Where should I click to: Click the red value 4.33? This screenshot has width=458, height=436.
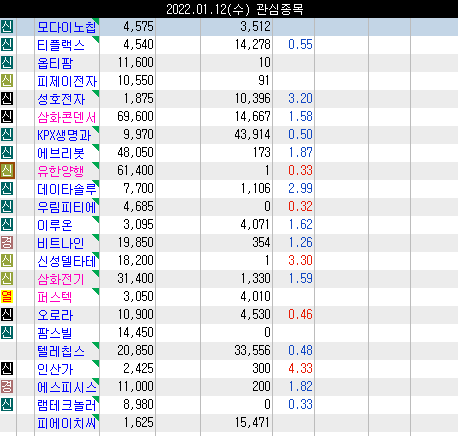click(300, 368)
